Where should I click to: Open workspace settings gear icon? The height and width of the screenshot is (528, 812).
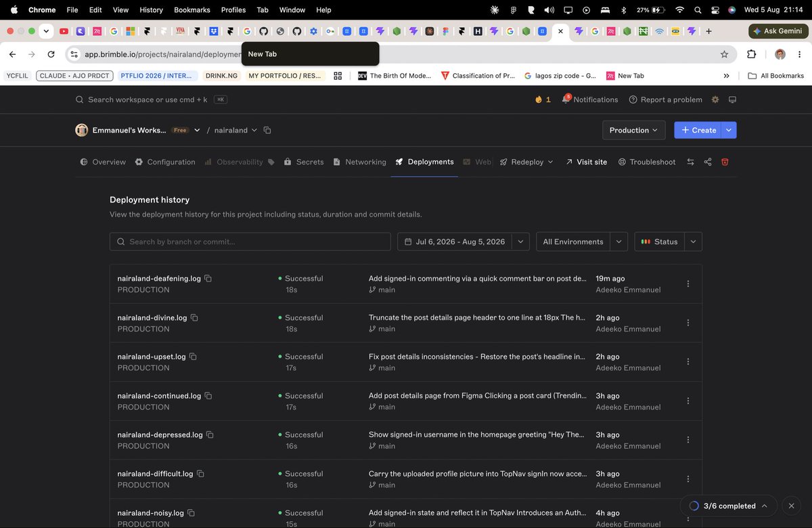(x=715, y=100)
